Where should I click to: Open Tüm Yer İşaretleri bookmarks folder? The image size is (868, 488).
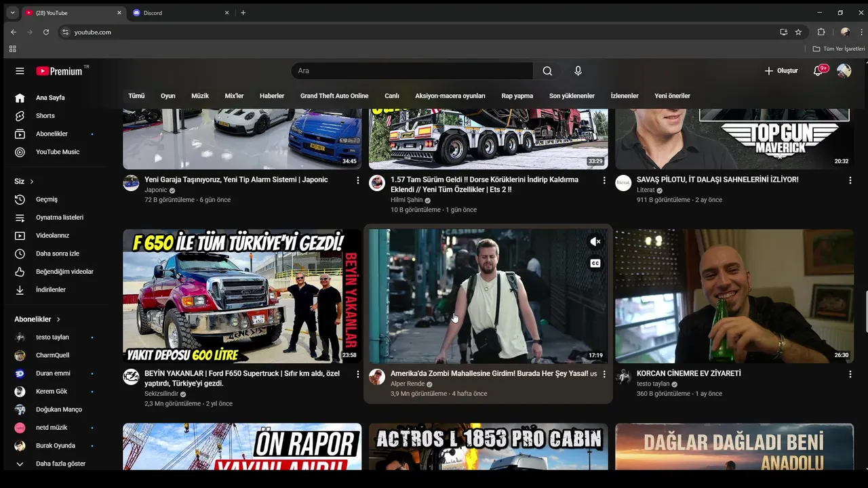(839, 49)
